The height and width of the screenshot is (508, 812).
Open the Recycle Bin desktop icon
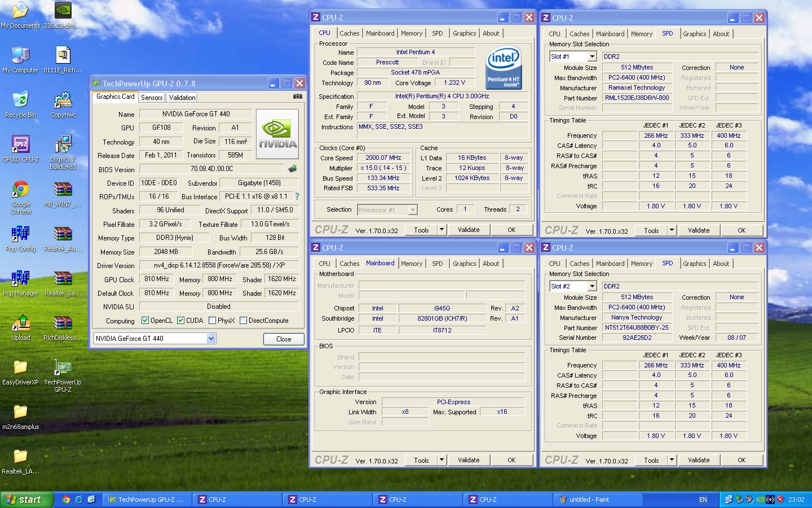pyautogui.click(x=20, y=100)
